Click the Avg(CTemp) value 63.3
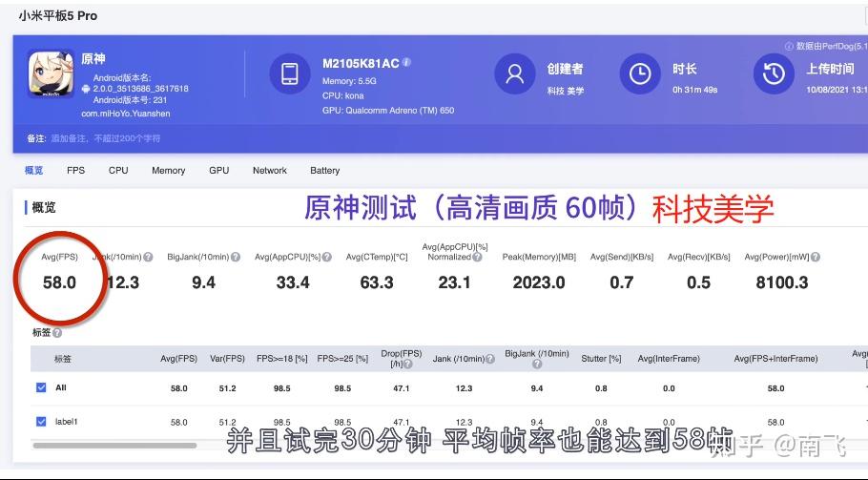This screenshot has width=868, height=480. click(x=377, y=282)
